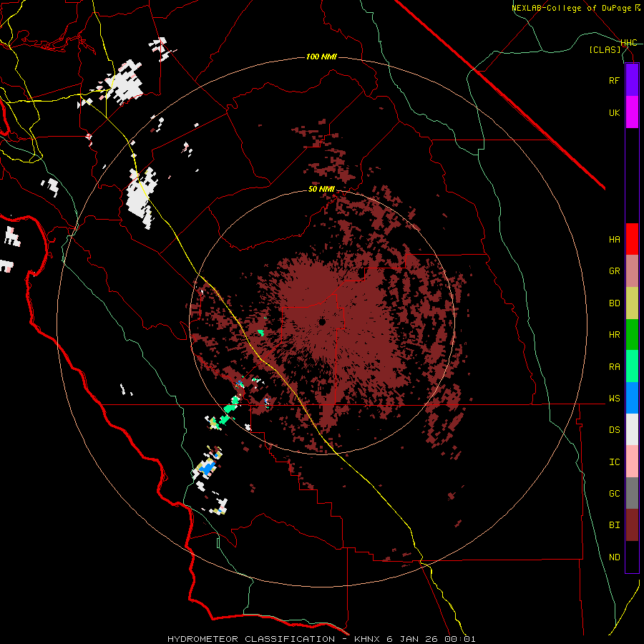This screenshot has width=644, height=644.
Task: Click the RA legend label
Action: click(x=614, y=367)
